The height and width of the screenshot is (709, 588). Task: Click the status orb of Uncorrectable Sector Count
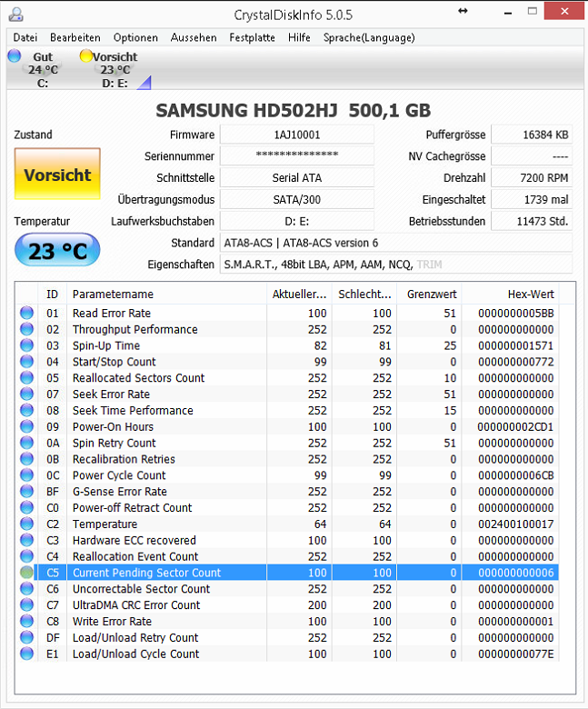[x=26, y=589]
